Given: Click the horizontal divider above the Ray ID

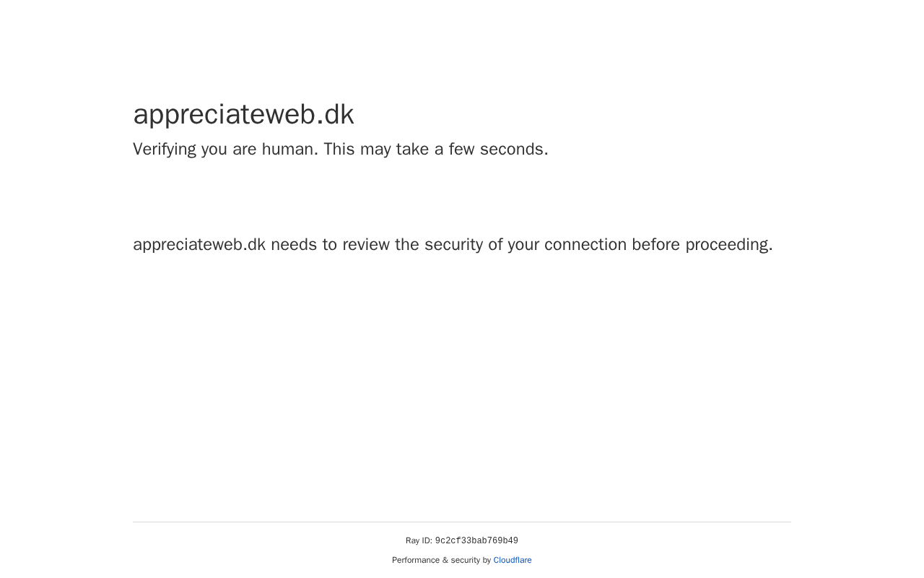Looking at the screenshot, I should tap(462, 522).
